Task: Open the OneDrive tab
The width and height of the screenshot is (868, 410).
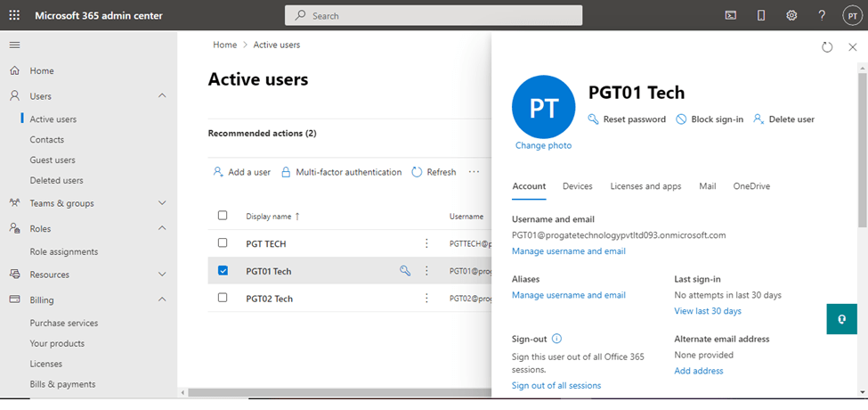Action: tap(751, 186)
